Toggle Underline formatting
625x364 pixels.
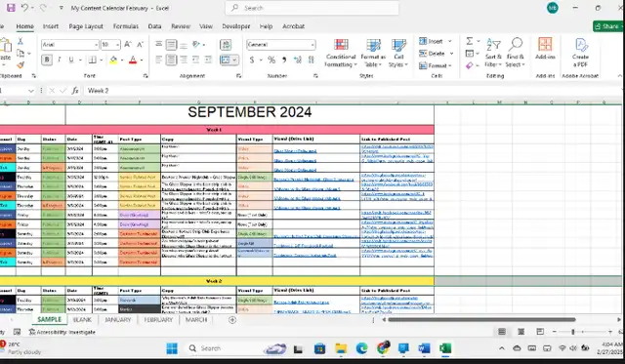[x=71, y=60]
